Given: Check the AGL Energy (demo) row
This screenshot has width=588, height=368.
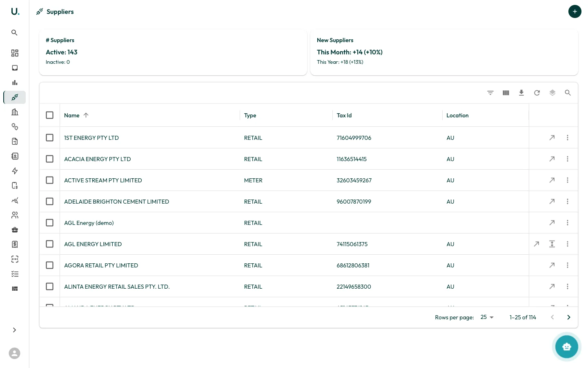Looking at the screenshot, I should (x=50, y=223).
